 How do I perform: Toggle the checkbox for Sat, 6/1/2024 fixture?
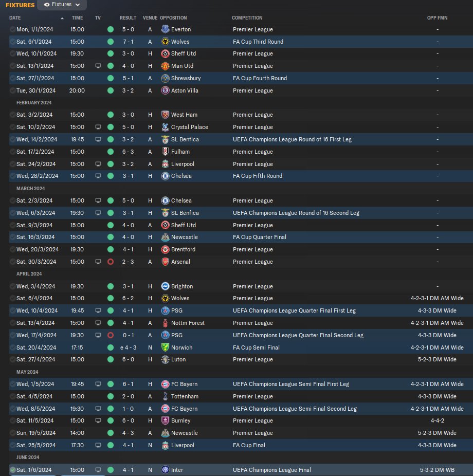pyautogui.click(x=12, y=42)
